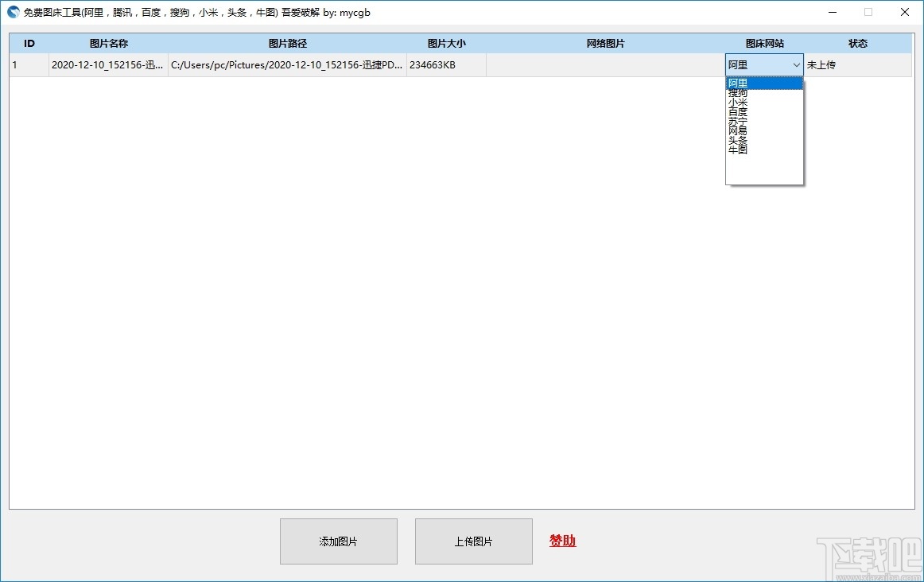Click the 未上传 status cell

pos(821,65)
